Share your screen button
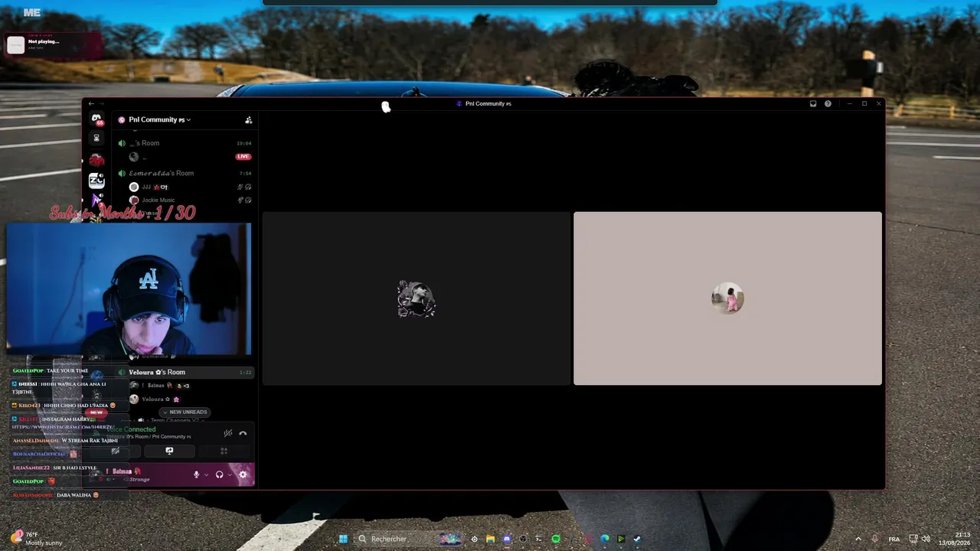Viewport: 980px width, 551px height. click(x=169, y=451)
